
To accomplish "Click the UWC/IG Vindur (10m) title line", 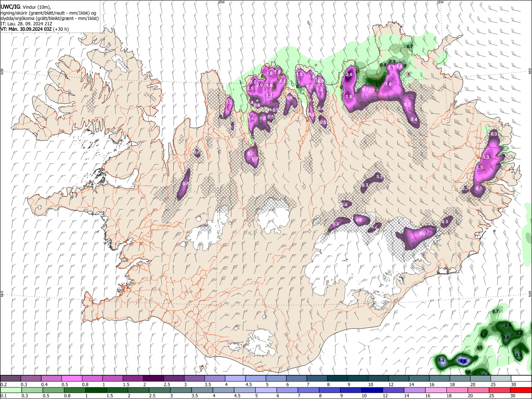I will 26,7.
